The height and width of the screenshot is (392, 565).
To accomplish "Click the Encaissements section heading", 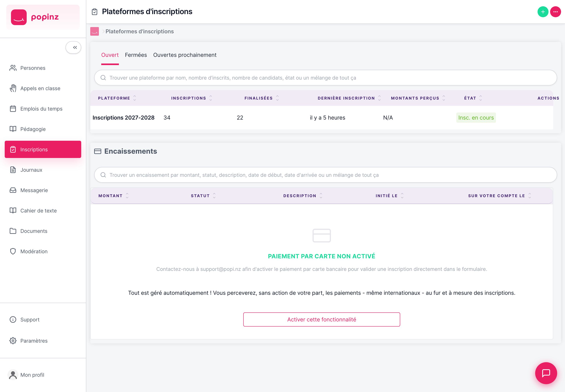I will (130, 151).
